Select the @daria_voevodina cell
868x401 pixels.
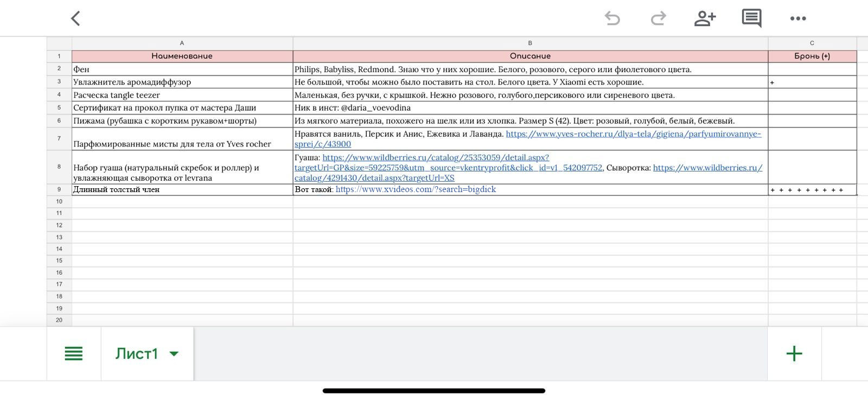[530, 108]
